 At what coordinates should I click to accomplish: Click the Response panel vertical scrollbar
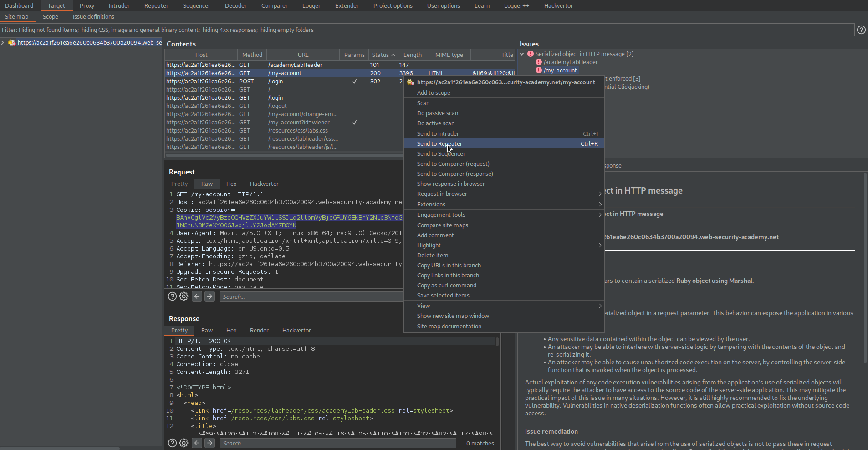497,342
